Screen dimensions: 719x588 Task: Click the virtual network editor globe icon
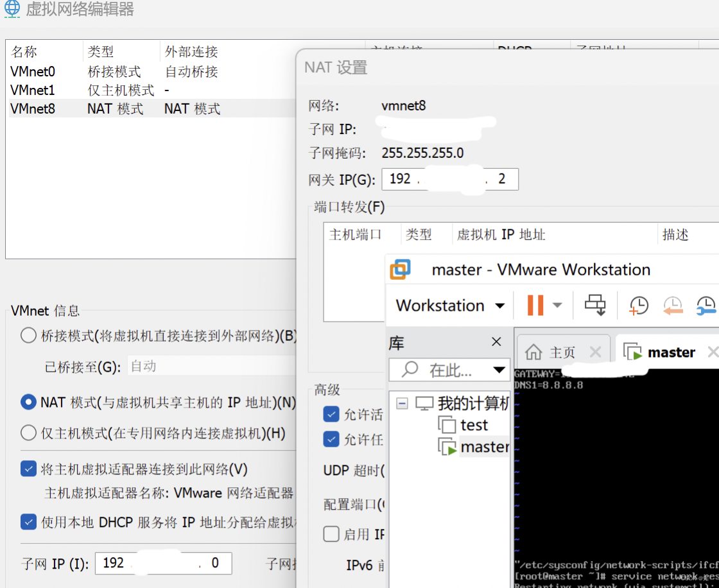pos(12,10)
